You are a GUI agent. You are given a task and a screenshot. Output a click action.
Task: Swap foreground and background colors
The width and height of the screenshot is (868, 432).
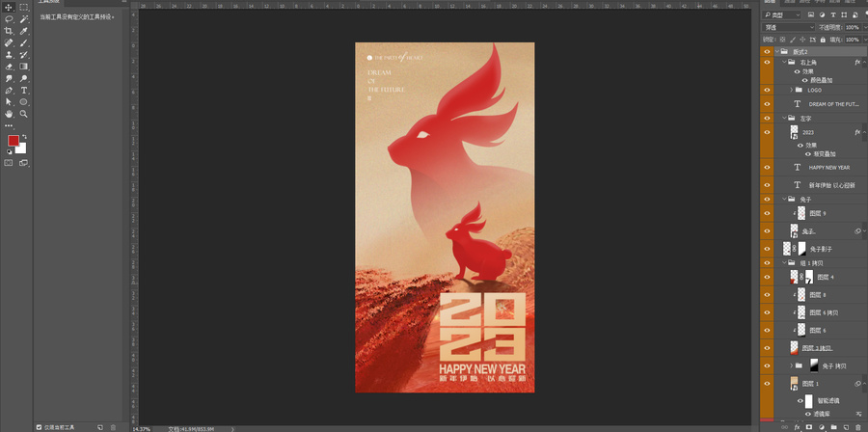coord(24,137)
